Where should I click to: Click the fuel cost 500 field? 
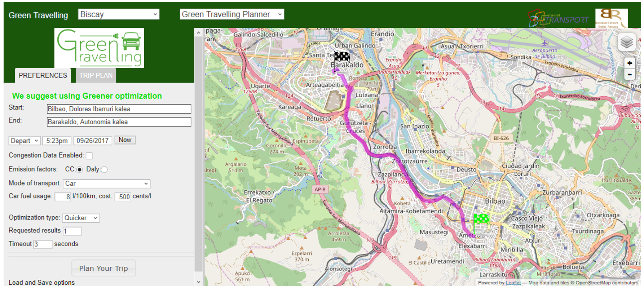(123, 197)
